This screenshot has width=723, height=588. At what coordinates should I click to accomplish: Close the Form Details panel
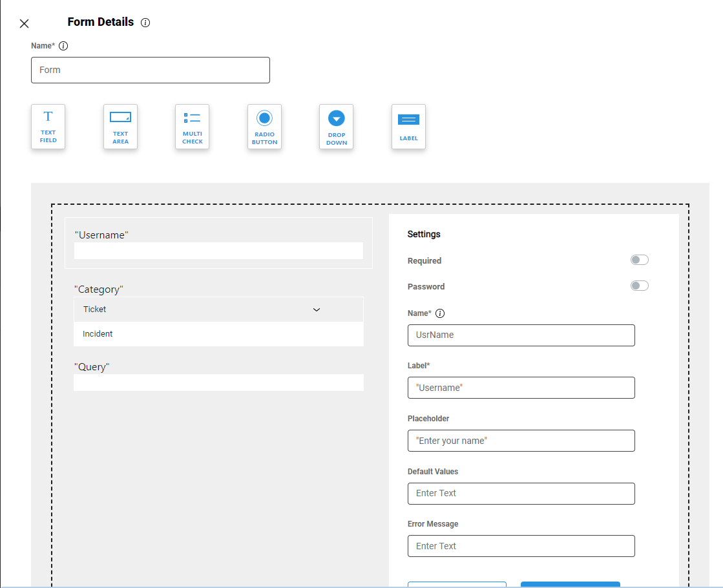point(25,24)
